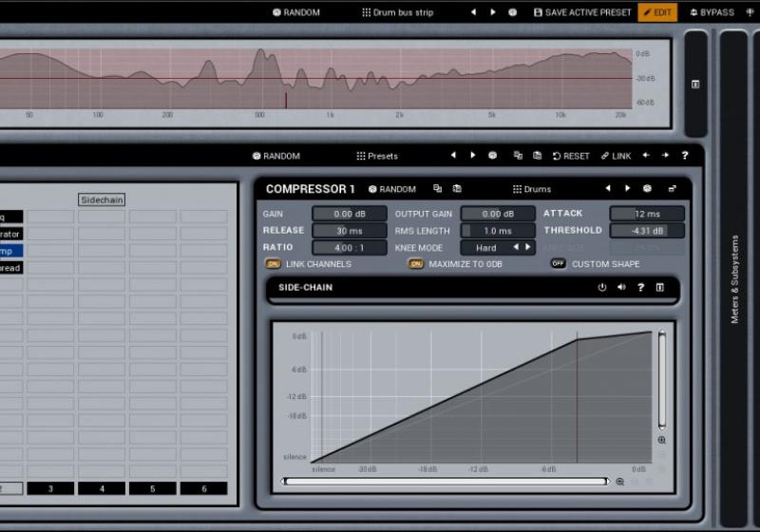Click the Compressor 1 copy settings icon
Viewport: 760px width, 532px height.
(438, 189)
